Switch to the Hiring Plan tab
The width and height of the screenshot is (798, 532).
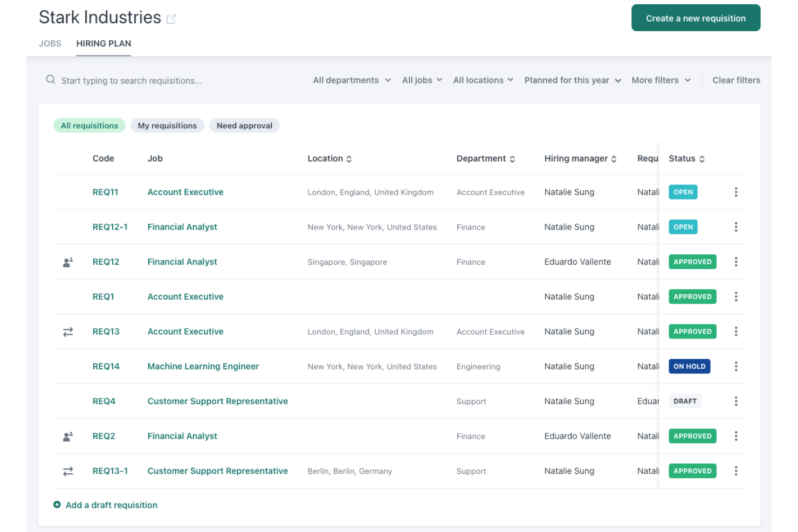(104, 44)
